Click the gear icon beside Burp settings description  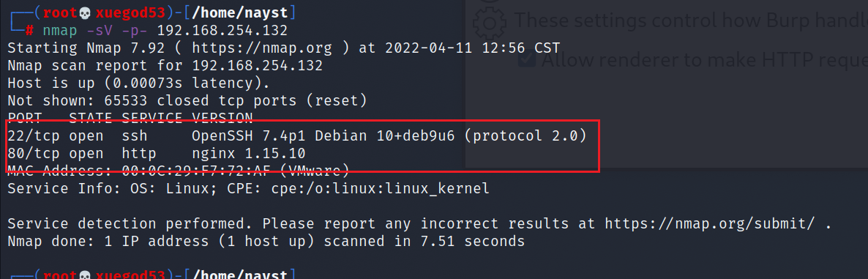click(490, 21)
